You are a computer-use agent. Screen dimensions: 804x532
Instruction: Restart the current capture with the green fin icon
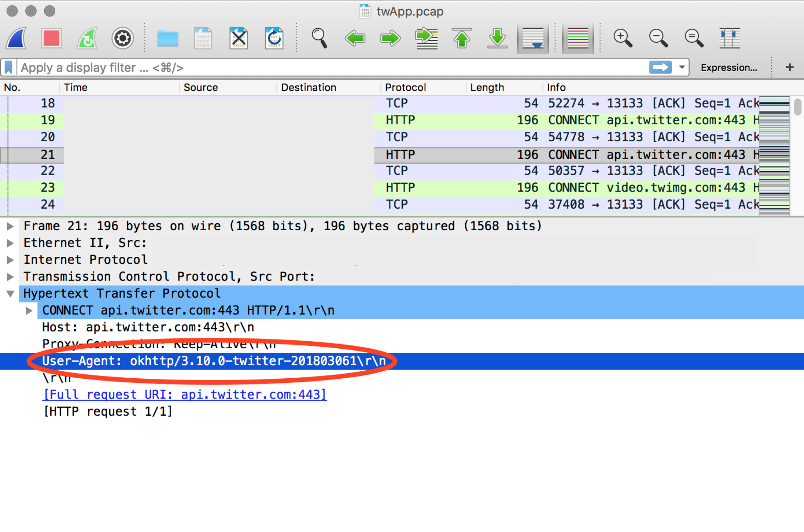click(x=87, y=38)
